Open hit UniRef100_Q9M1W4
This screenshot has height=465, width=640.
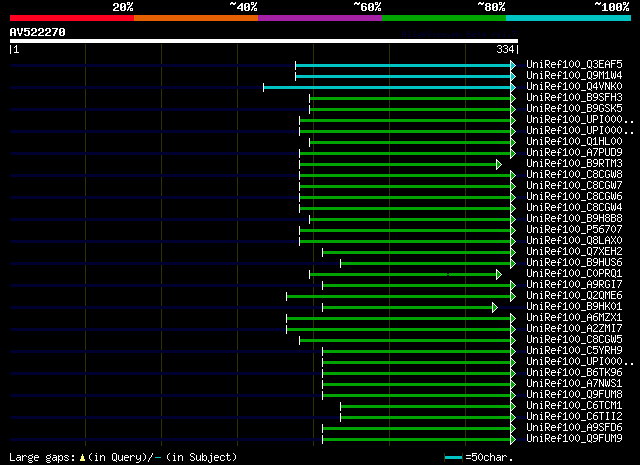574,76
